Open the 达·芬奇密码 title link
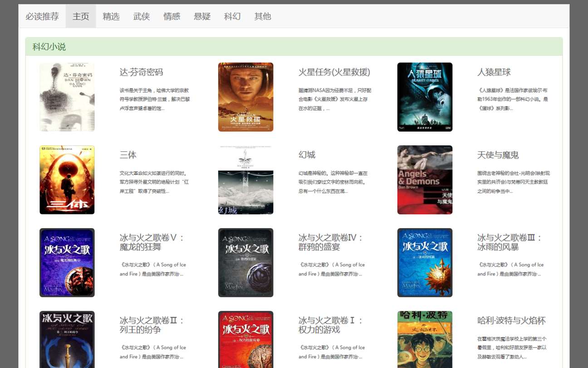Screen dimensions: 588x368 point(142,72)
